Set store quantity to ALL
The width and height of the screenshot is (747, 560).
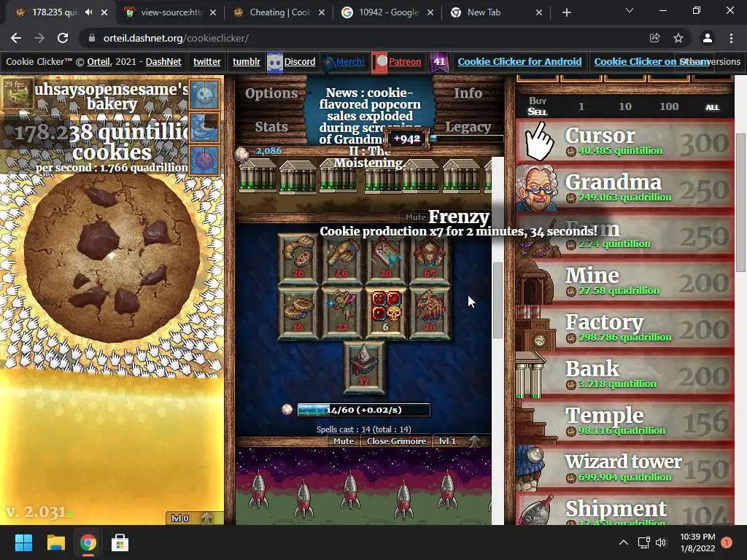coord(712,107)
